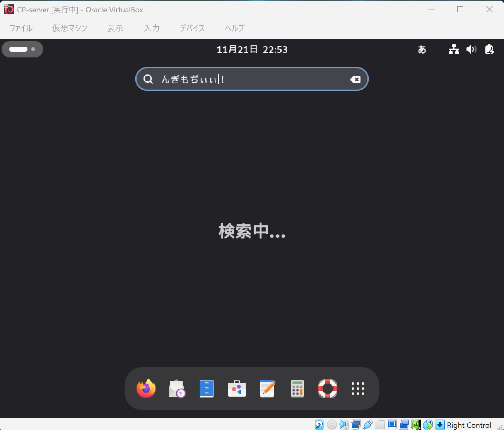This screenshot has width=504, height=430.
Task: Focus the GNOME search input field
Action: [252, 79]
